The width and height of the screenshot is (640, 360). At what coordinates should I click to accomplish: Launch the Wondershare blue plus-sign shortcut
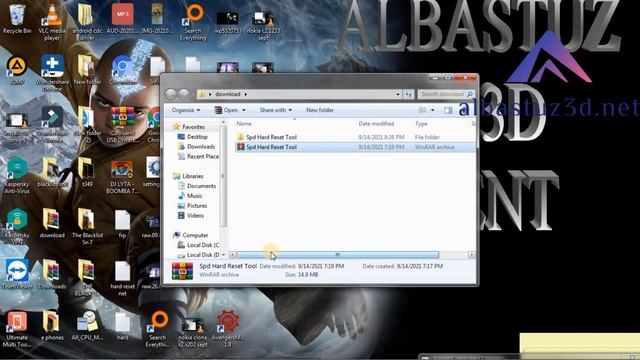click(52, 72)
